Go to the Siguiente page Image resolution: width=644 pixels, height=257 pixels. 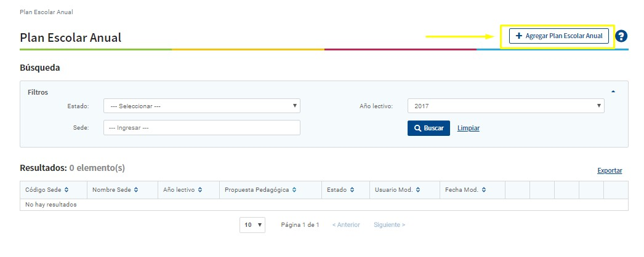point(389,225)
